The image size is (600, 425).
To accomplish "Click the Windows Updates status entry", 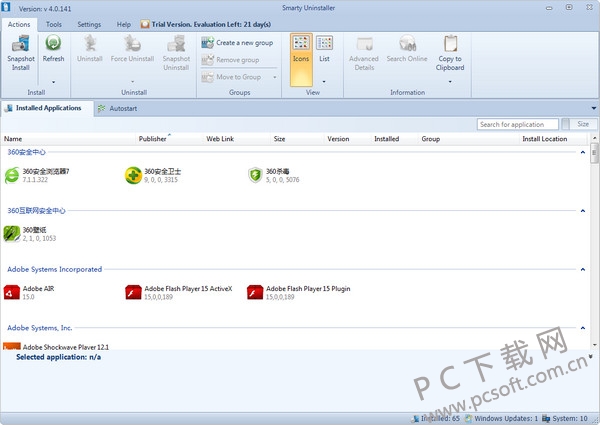I will tap(501, 418).
